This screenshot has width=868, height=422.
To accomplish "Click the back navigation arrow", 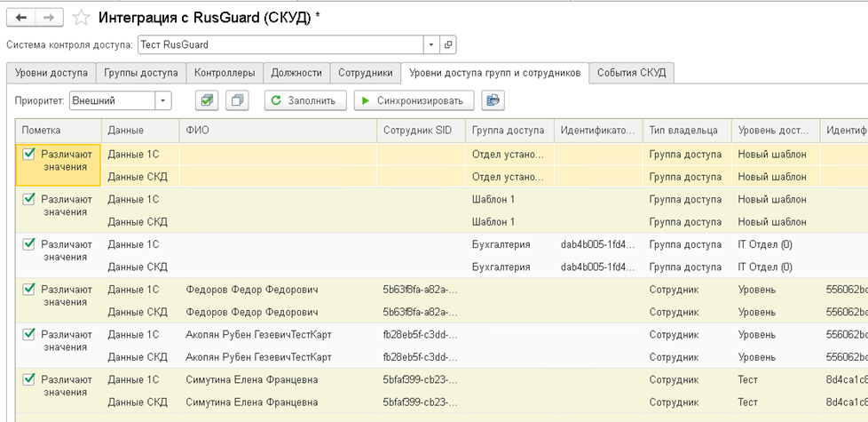I will (21, 17).
